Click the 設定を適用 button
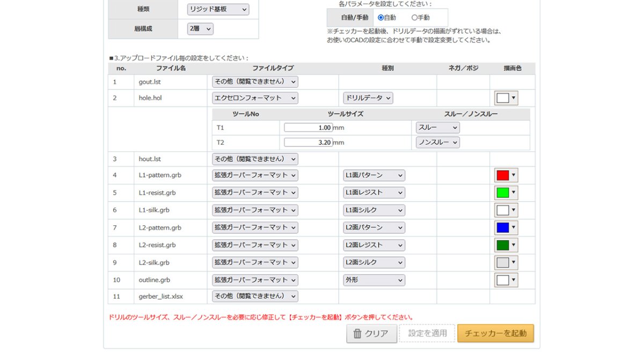 tap(426, 334)
